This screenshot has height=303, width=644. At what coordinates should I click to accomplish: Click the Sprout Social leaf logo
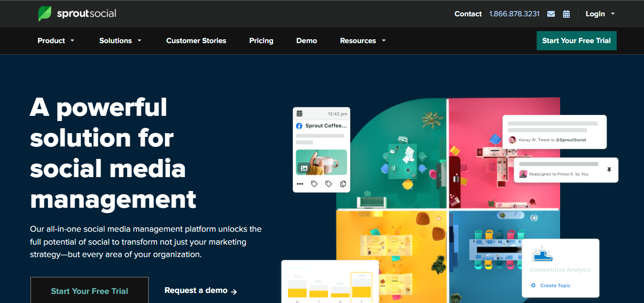point(45,13)
